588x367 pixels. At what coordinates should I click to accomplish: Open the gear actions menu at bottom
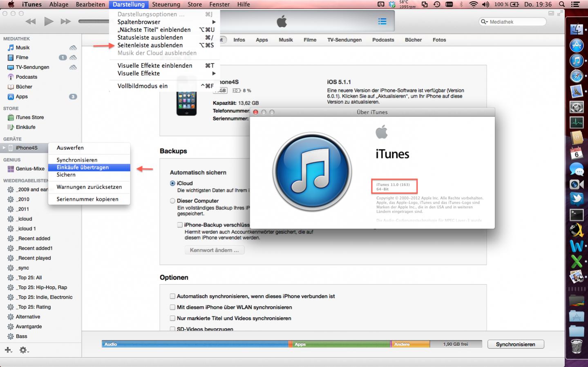(x=24, y=350)
